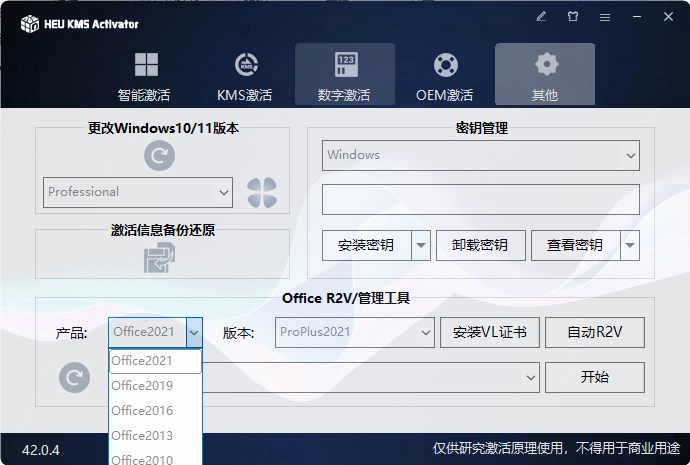Open the ProPlus2021 版本 dropdown
The width and height of the screenshot is (690, 465).
pyautogui.click(x=355, y=333)
